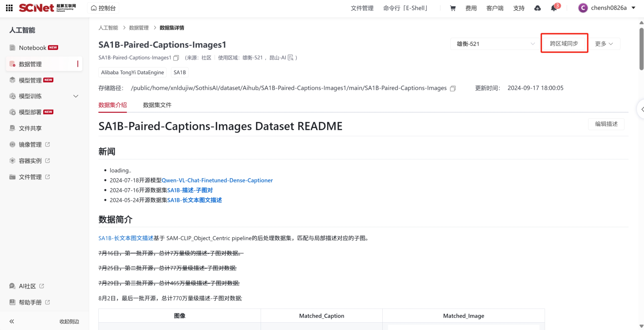The height and width of the screenshot is (330, 644).
Task: Copy the storage path with copy icon
Action: point(453,89)
